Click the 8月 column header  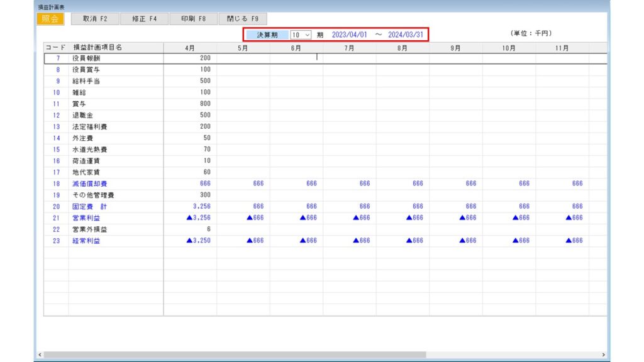pos(402,48)
